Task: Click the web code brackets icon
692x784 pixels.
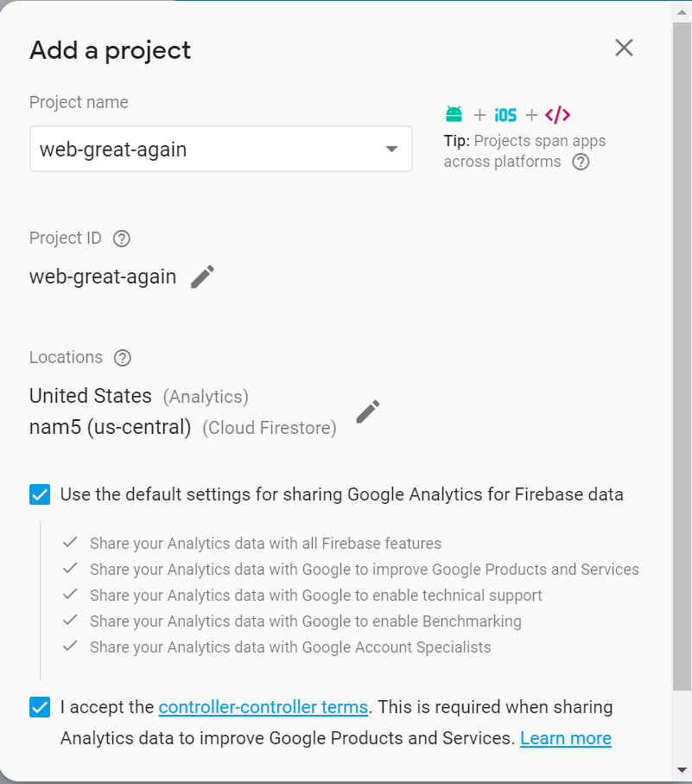Action: tap(557, 115)
